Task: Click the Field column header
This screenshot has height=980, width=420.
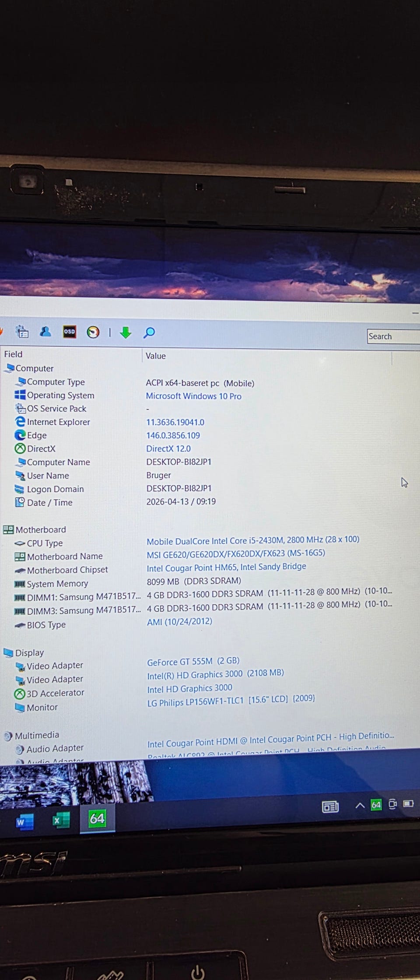Action: tap(13, 354)
